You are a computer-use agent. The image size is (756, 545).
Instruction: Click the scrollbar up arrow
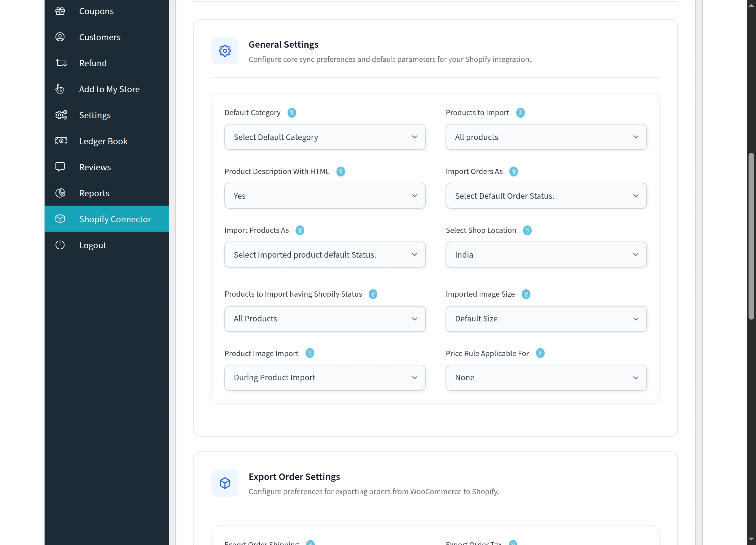(751, 5)
